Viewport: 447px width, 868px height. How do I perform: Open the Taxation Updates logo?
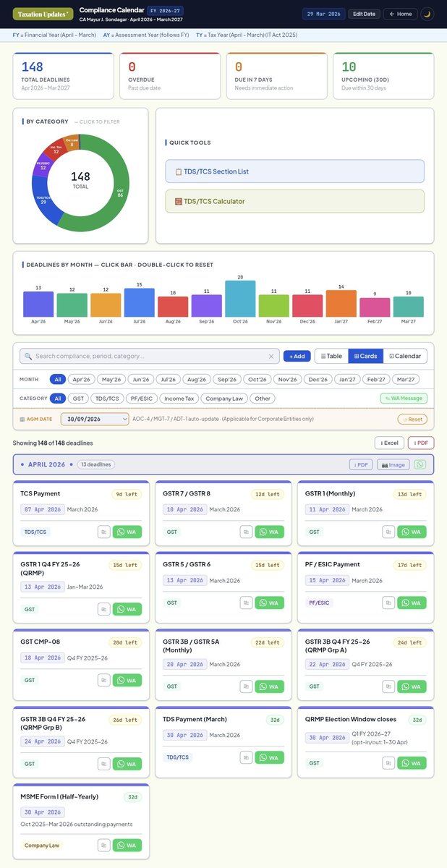43,14
